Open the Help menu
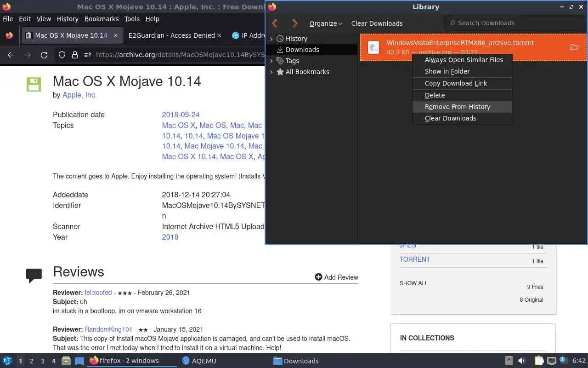The height and width of the screenshot is (368, 588). [153, 19]
